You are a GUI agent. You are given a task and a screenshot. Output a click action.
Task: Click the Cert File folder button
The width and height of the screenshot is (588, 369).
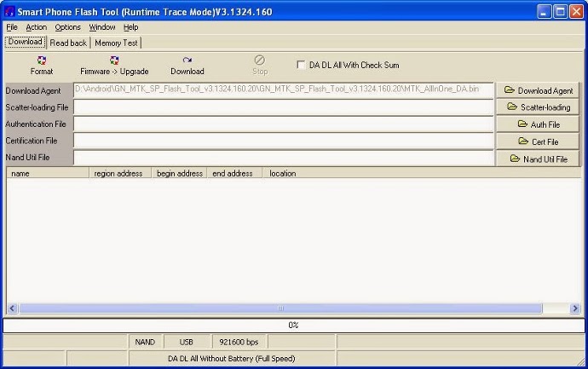(x=538, y=141)
